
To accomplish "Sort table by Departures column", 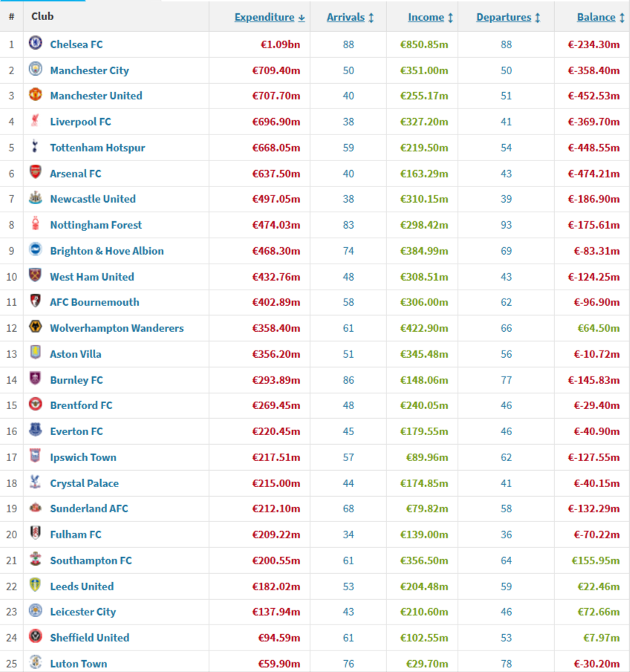I will pos(508,17).
